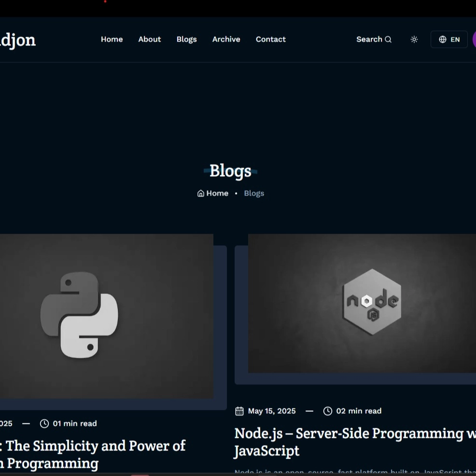Go to Home in the top navigation

112,40
